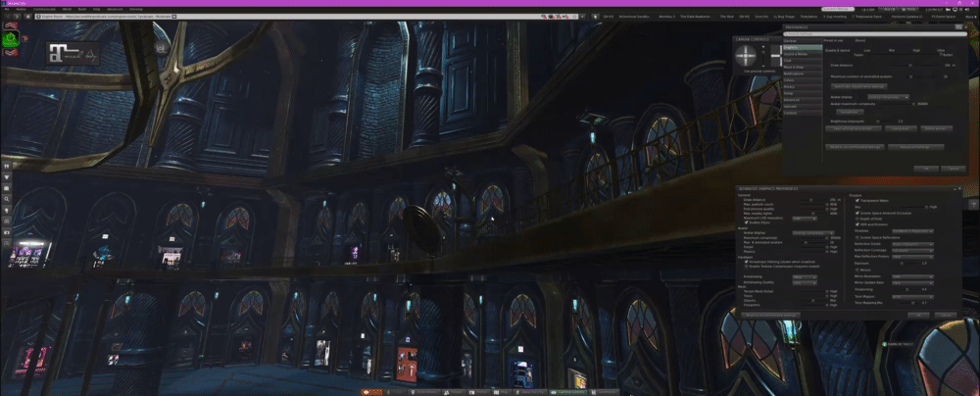
Task: Select Controls tab in Preferences
Action: (x=803, y=113)
